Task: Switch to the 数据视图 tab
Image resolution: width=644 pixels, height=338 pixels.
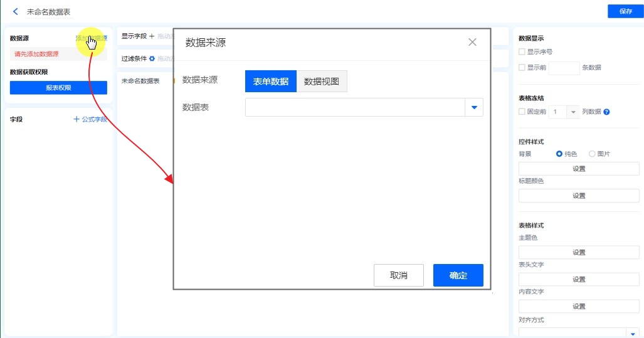Action: [322, 82]
